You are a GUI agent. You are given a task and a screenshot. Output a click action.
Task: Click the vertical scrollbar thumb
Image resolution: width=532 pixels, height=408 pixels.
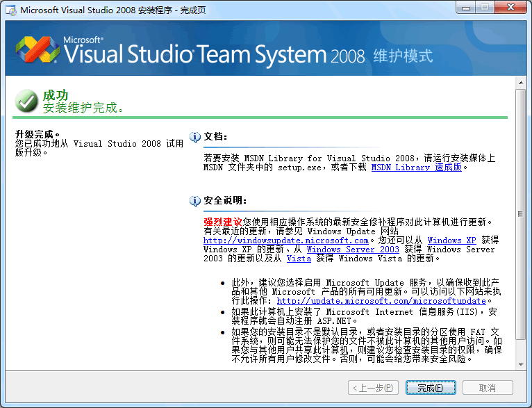[x=521, y=214]
